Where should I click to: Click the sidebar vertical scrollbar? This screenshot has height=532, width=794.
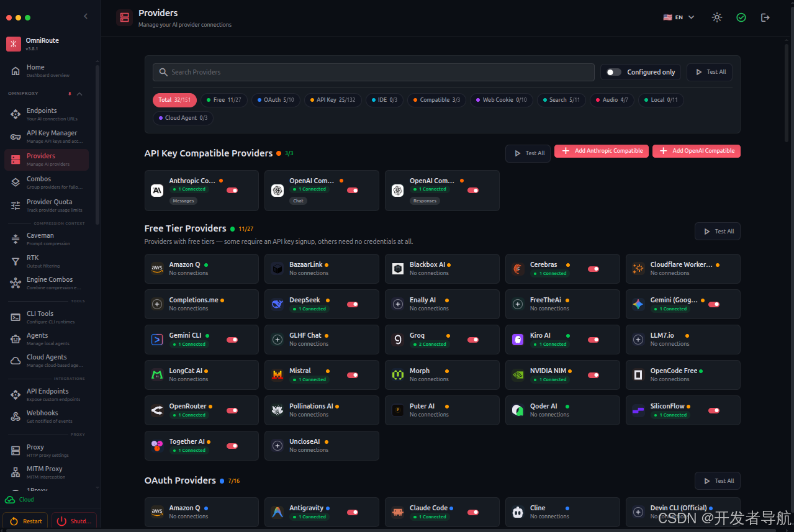(x=97, y=145)
